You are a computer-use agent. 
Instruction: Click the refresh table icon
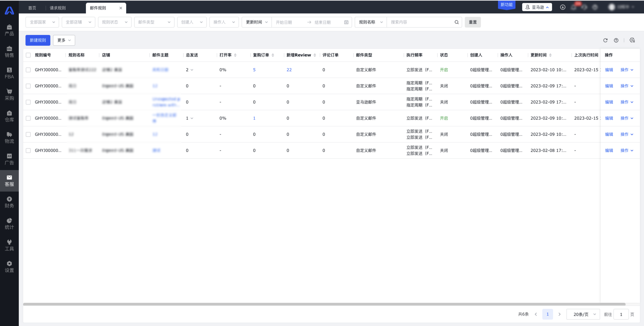605,40
